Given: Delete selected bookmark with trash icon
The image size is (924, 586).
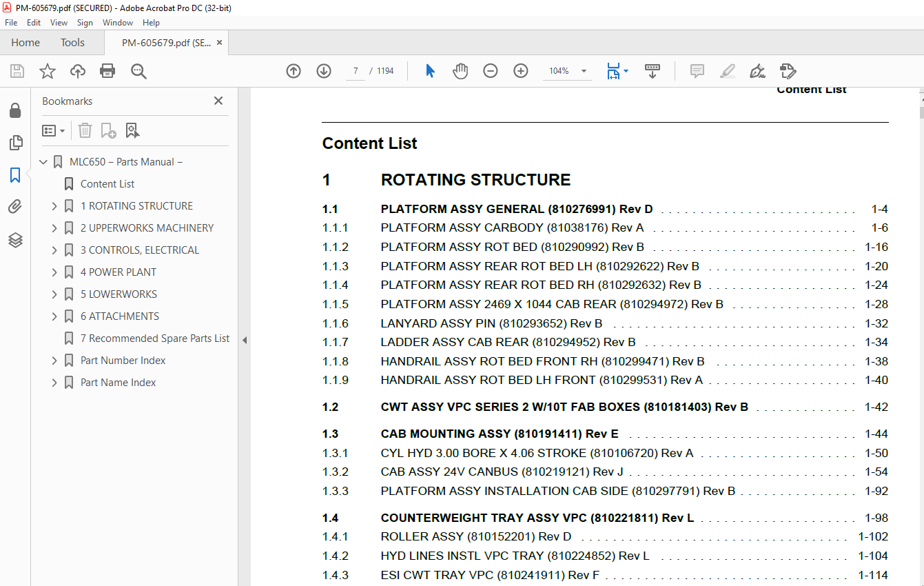Looking at the screenshot, I should coord(85,130).
